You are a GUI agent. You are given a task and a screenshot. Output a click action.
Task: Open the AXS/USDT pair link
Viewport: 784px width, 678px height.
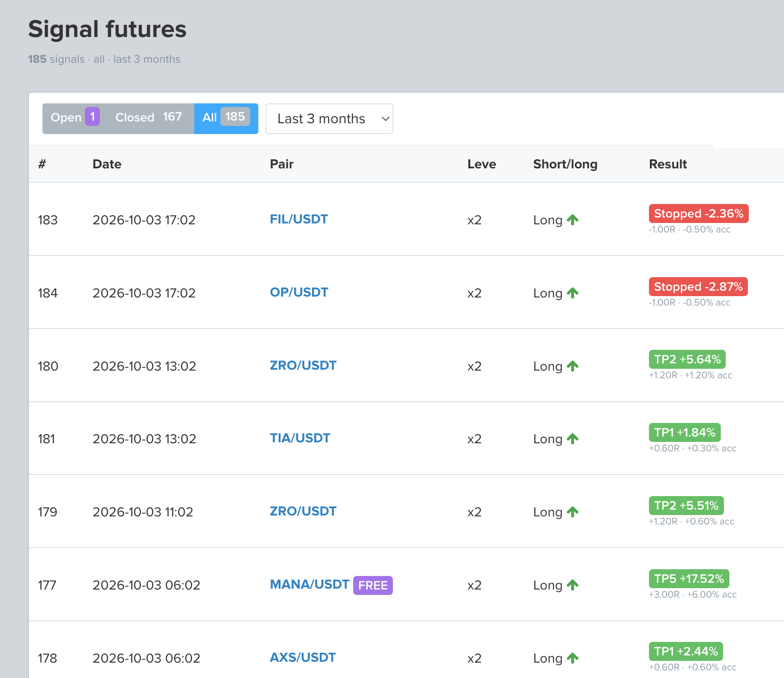tap(303, 658)
